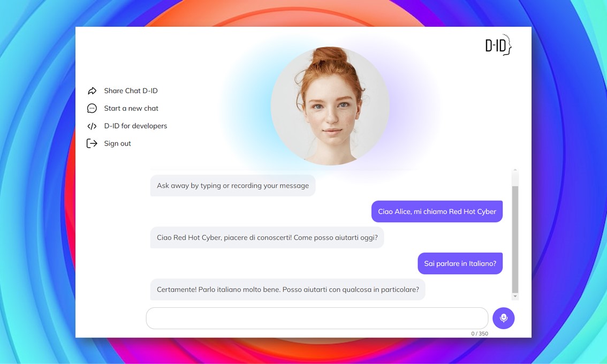Choose Sign out
607x364 pixels.
pos(117,143)
